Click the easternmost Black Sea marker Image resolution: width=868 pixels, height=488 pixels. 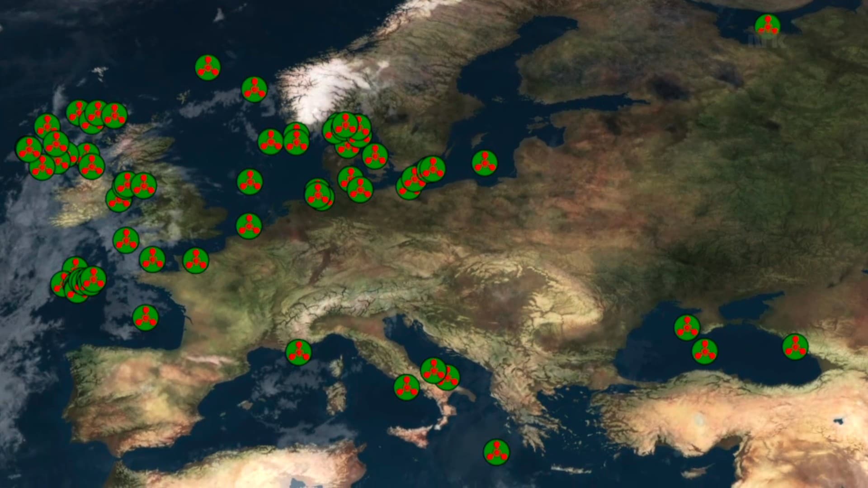click(x=795, y=347)
